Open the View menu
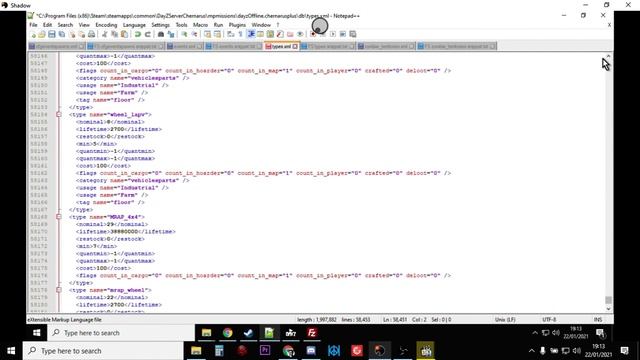 [x=84, y=25]
